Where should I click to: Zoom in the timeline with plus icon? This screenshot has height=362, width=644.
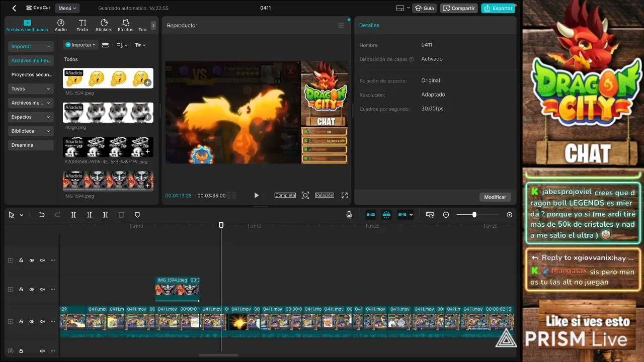[510, 215]
